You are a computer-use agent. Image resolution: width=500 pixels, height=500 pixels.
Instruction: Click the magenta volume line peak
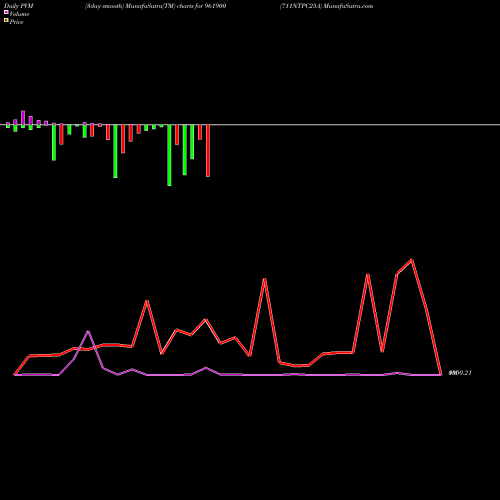pyautogui.click(x=88, y=331)
